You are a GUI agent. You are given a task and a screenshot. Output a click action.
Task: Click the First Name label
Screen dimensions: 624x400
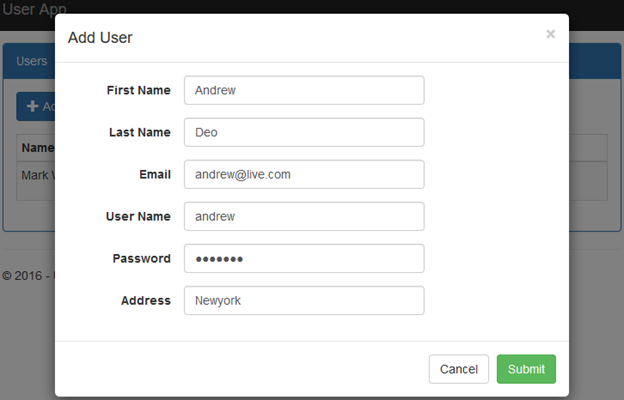138,90
